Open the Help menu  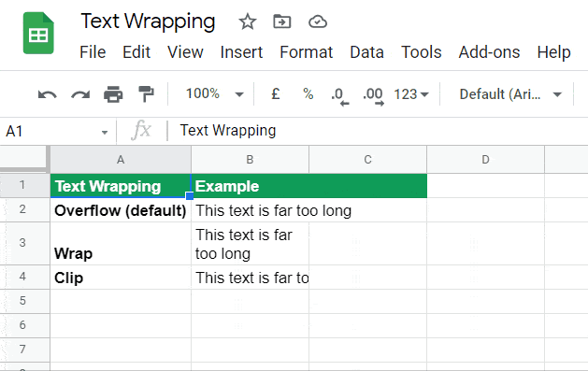[553, 52]
